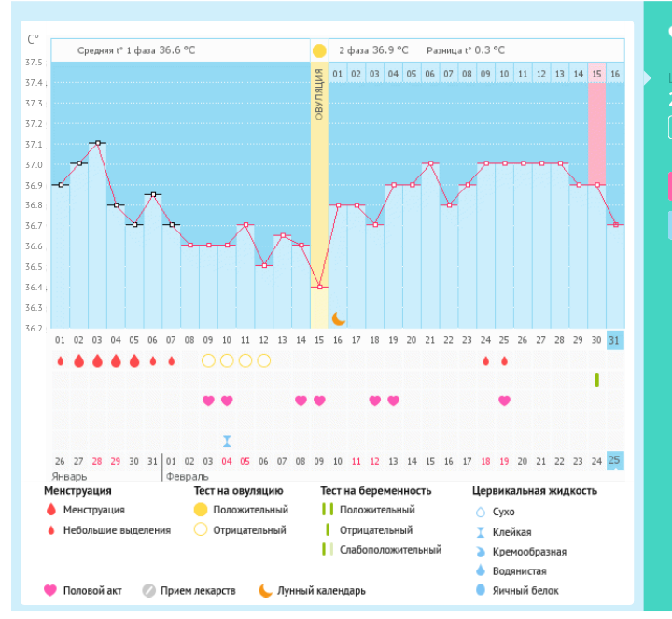Click the yellow Положительный ovulation test legend icon

click(201, 510)
